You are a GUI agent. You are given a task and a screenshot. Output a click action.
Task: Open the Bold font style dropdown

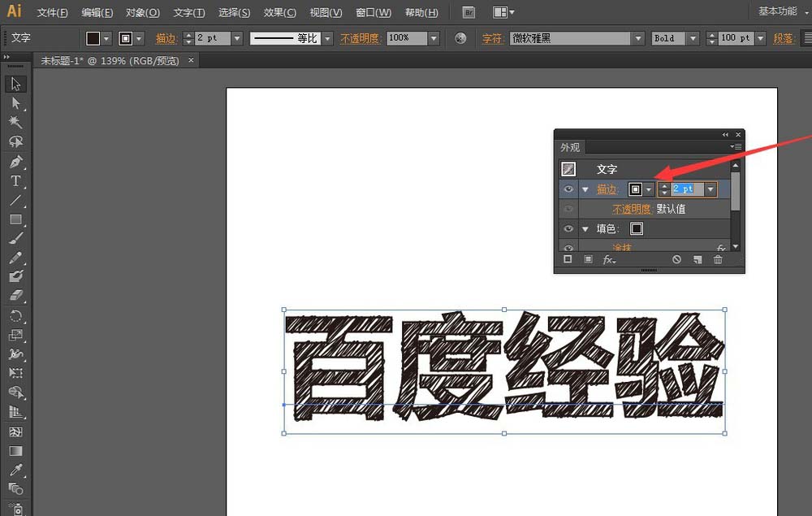(693, 38)
